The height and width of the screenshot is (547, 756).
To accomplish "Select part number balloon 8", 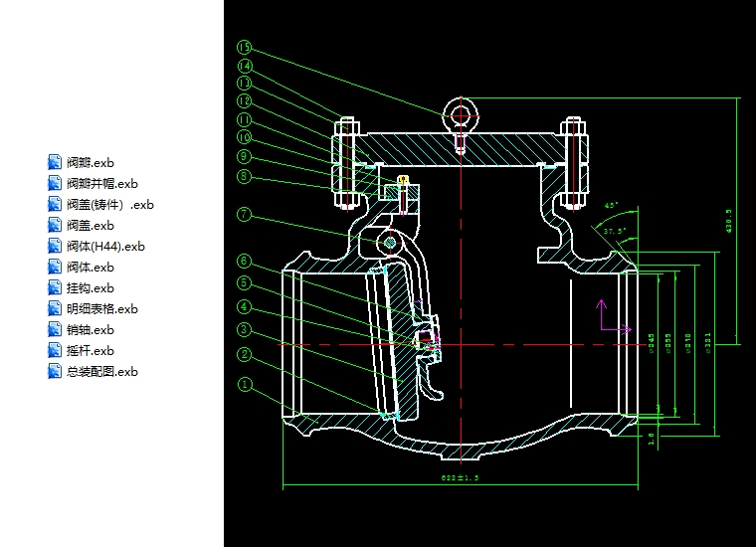I will pyautogui.click(x=245, y=178).
